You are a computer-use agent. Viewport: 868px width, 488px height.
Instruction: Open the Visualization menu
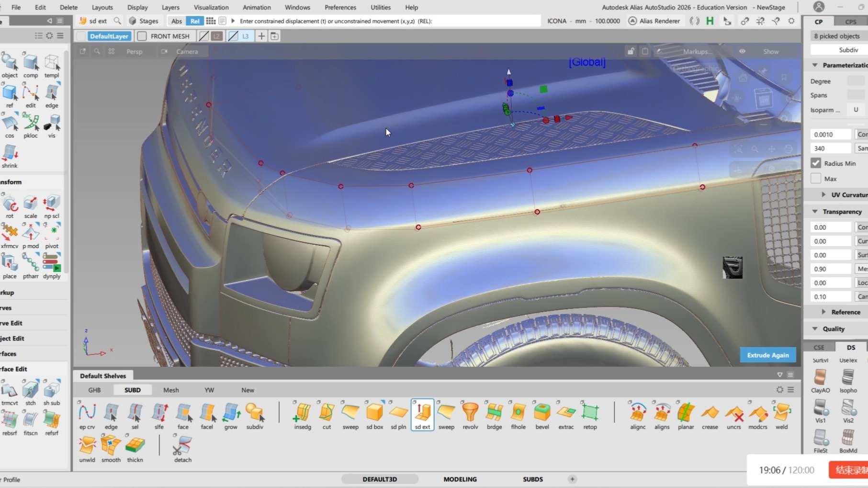(211, 7)
